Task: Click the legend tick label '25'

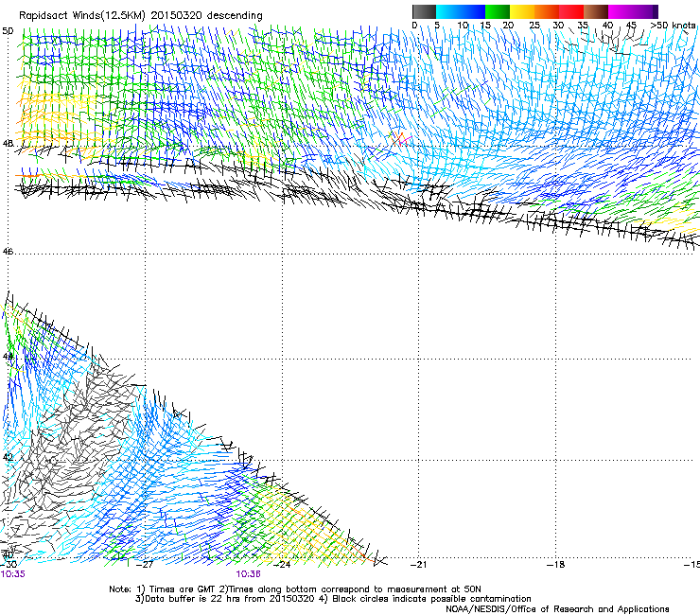Action: click(x=534, y=25)
